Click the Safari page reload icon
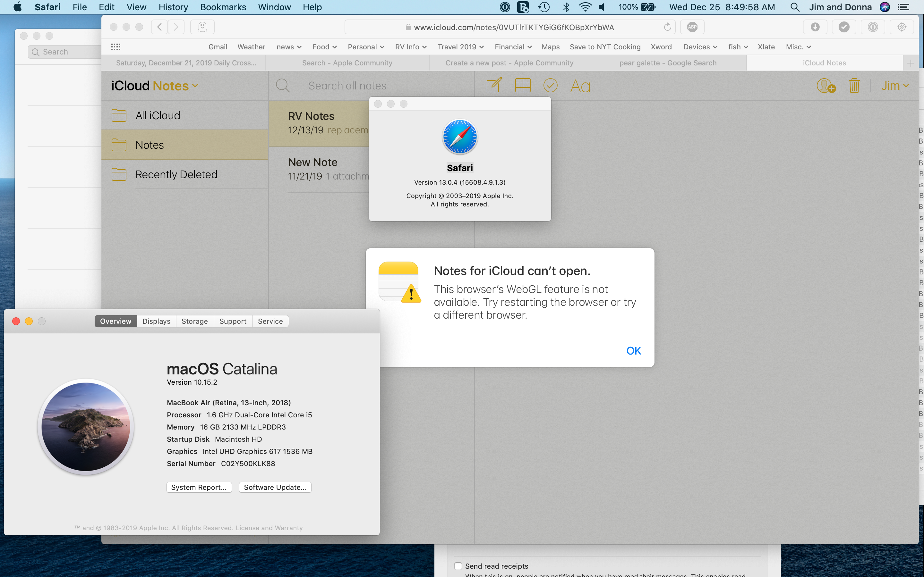Viewport: 924px width, 577px height. click(667, 27)
